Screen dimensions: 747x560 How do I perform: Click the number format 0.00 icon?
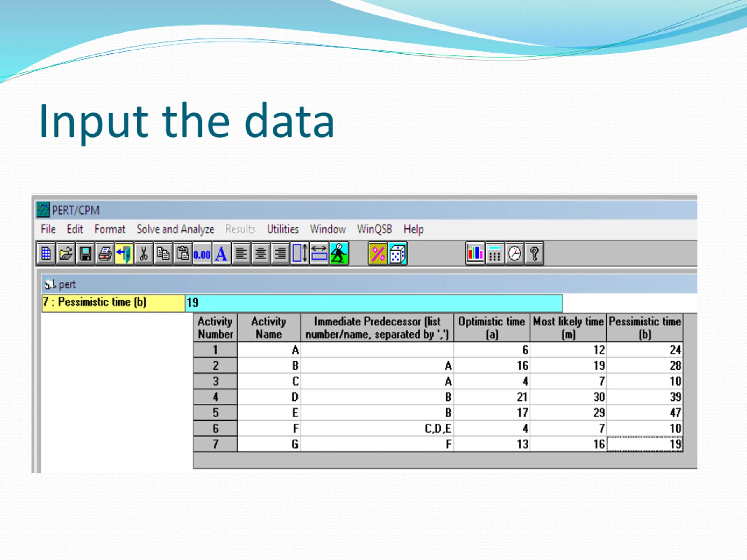(x=202, y=253)
